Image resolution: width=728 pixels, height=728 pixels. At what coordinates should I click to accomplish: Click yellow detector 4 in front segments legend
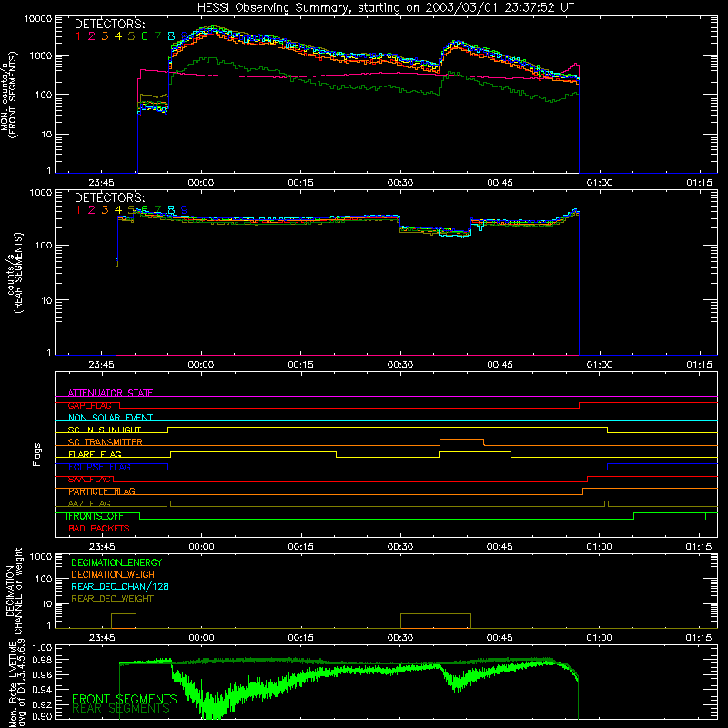coord(118,36)
